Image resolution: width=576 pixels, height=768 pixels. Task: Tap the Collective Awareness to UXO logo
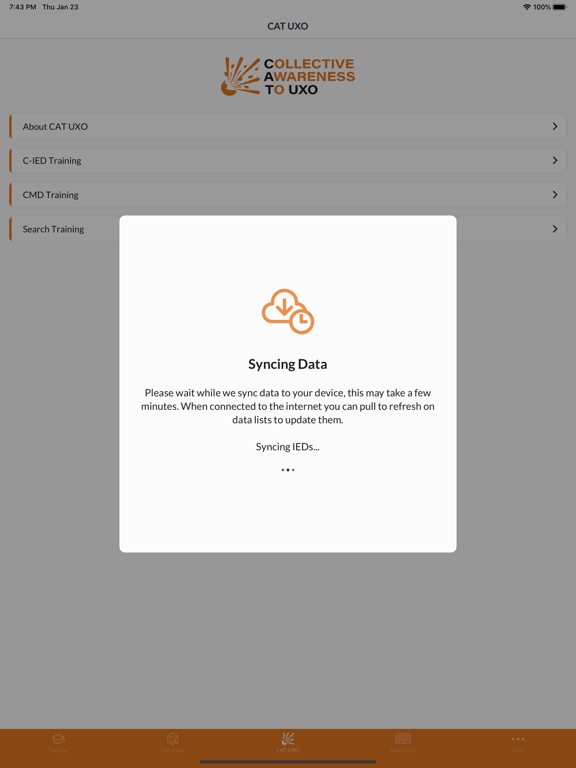coord(288,76)
